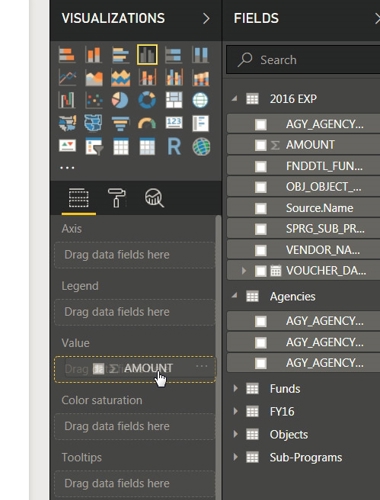The width and height of the screenshot is (380, 500).
Task: Open the import custom visual ellipsis
Action: tap(67, 168)
